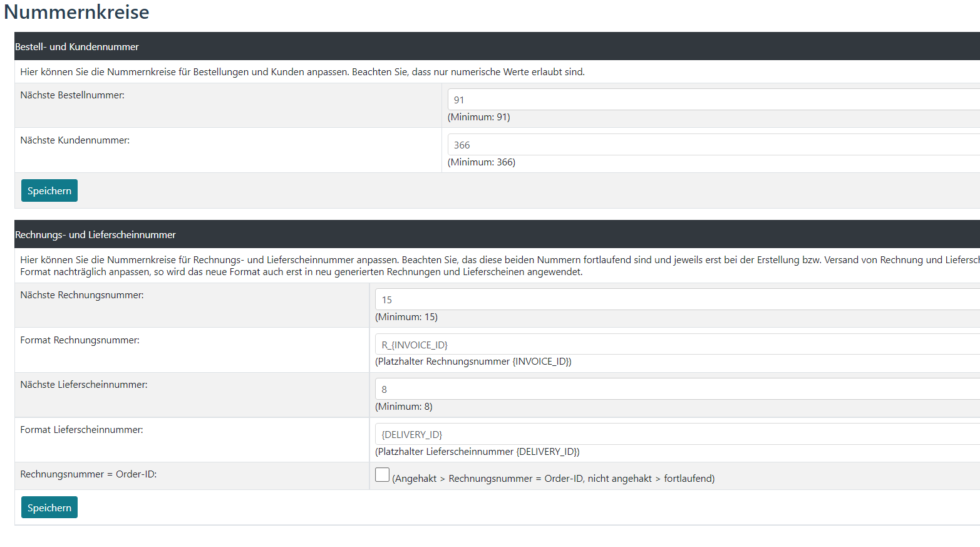Click the Platzhalter Rechnungsnummer {INVOICE_ID} hint
Image resolution: width=980 pixels, height=547 pixels.
(473, 362)
